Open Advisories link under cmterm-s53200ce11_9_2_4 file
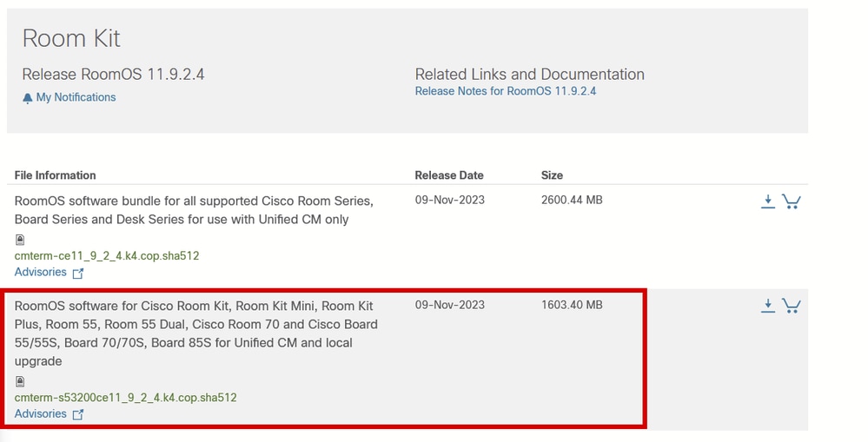 pyautogui.click(x=41, y=414)
